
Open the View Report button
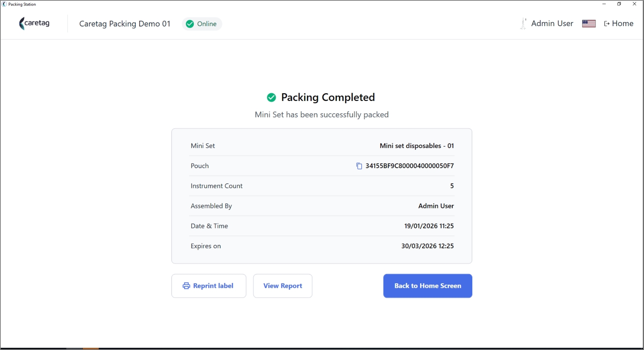tap(282, 286)
